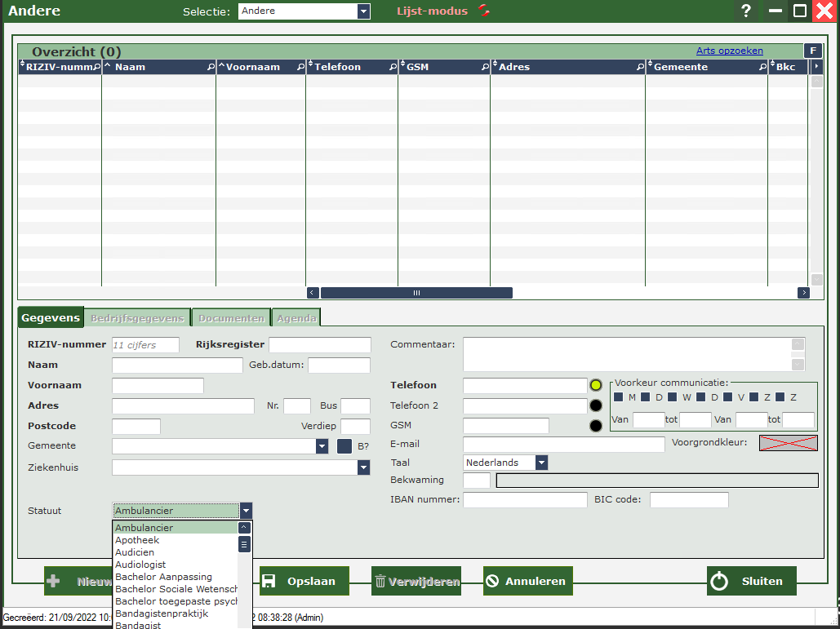Click the Voorgrondkleur color swatch
840x629 pixels.
788,443
